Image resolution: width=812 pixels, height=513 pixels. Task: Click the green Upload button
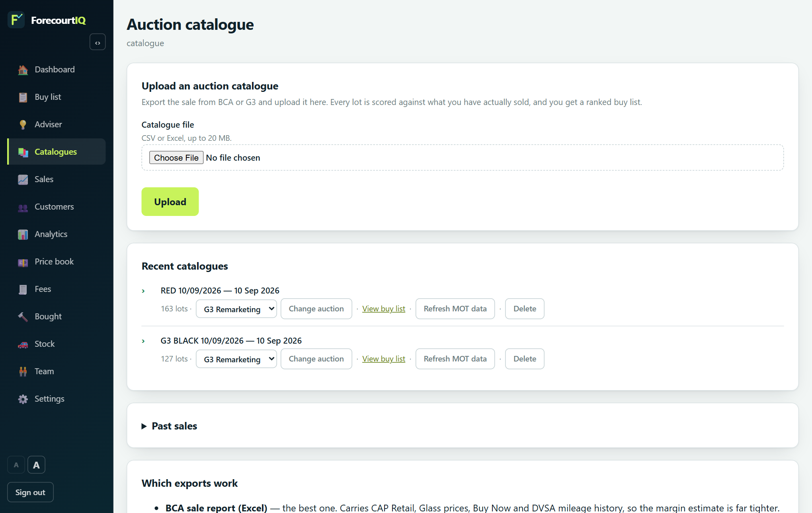[170, 202]
